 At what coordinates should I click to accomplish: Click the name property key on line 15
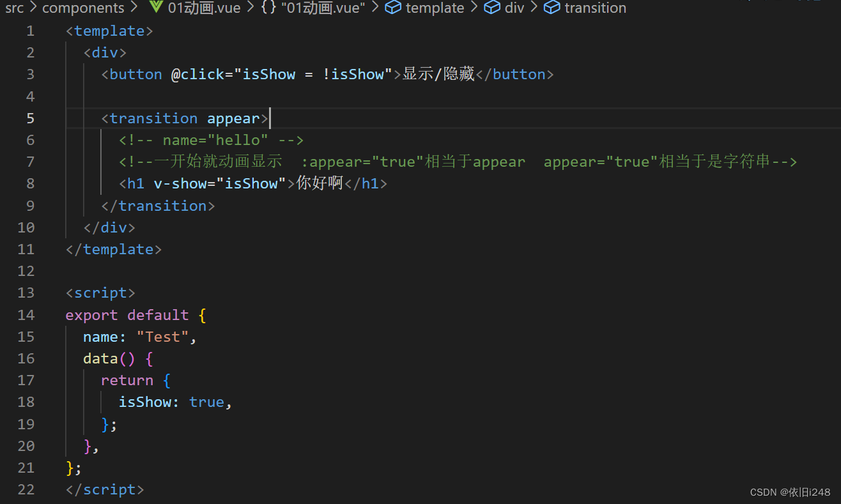tap(100, 337)
